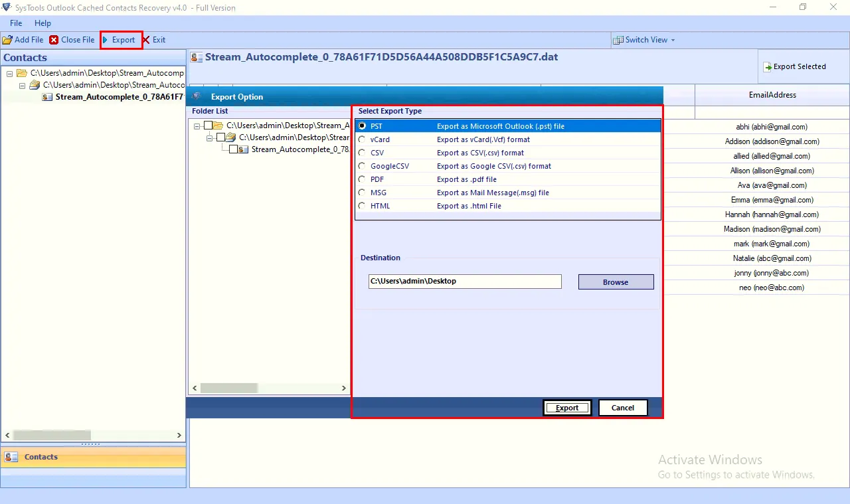The height and width of the screenshot is (504, 850).
Task: Select the mark (mark@gmail.com) row
Action: [x=772, y=244]
